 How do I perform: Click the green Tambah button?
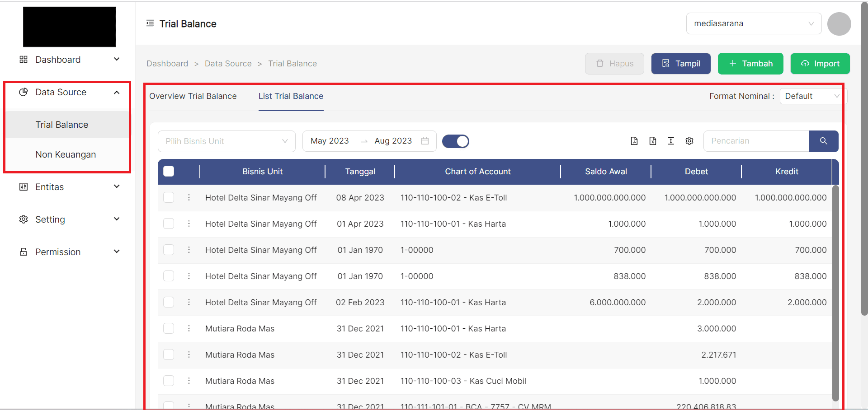pyautogui.click(x=750, y=64)
